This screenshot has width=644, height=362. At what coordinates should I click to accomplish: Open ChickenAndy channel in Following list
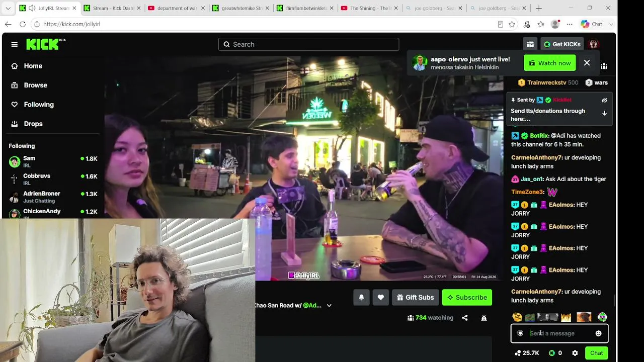[x=53, y=213]
